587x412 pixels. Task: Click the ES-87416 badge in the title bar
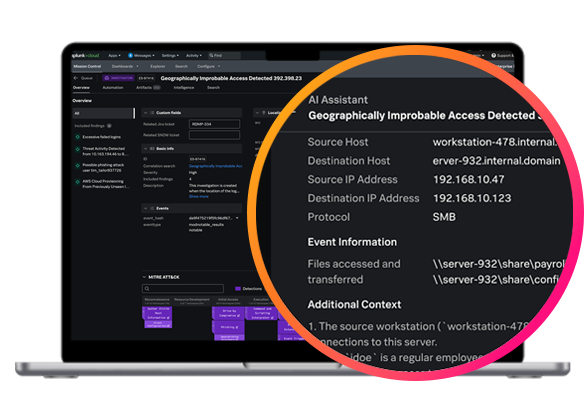tap(146, 78)
